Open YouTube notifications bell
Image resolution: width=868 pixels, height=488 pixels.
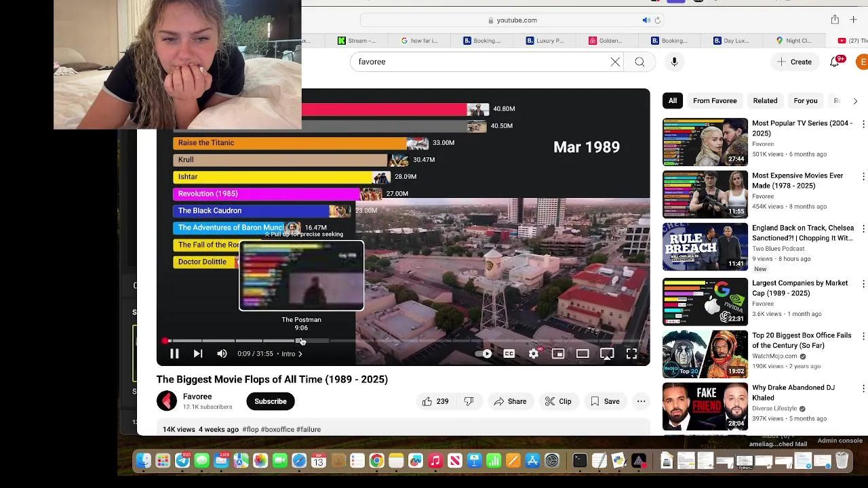point(835,62)
